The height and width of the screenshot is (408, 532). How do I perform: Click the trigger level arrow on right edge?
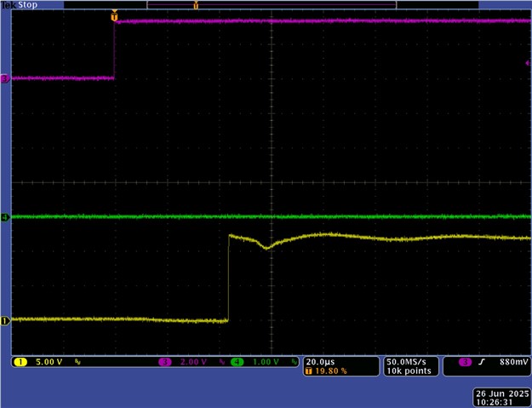(x=528, y=63)
